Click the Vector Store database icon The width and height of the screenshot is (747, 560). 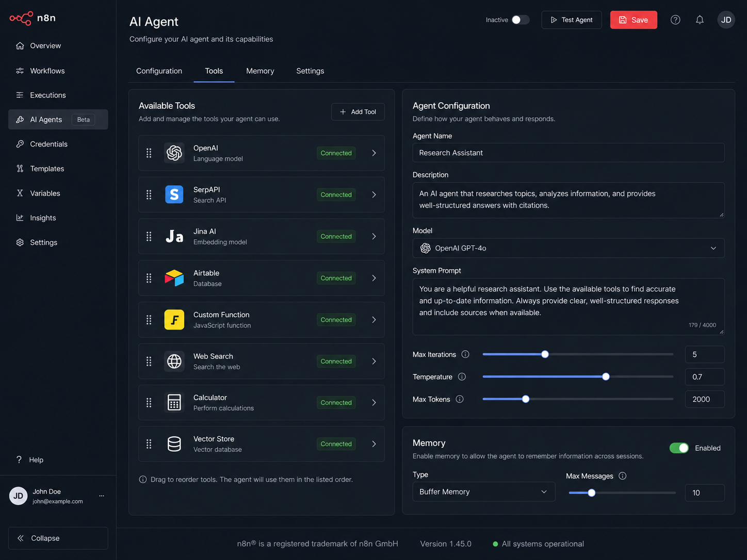[174, 444]
